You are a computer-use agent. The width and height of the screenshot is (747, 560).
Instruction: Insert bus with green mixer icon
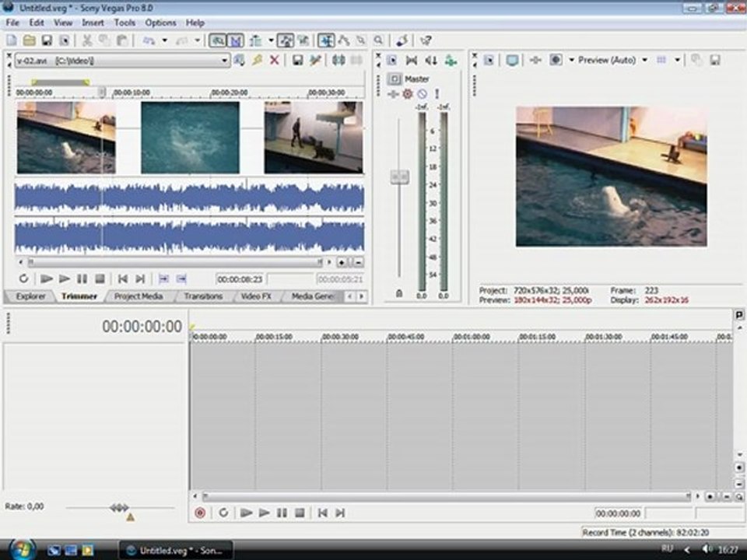(451, 61)
